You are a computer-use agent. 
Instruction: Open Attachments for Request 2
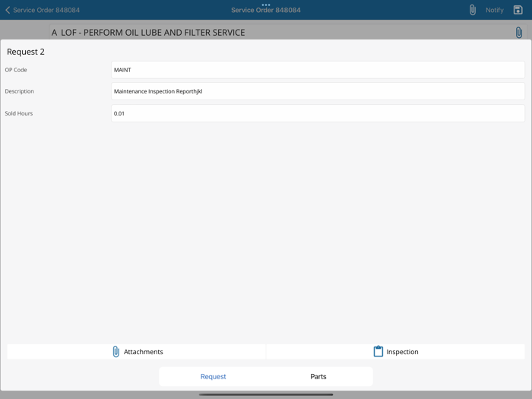[x=136, y=352]
